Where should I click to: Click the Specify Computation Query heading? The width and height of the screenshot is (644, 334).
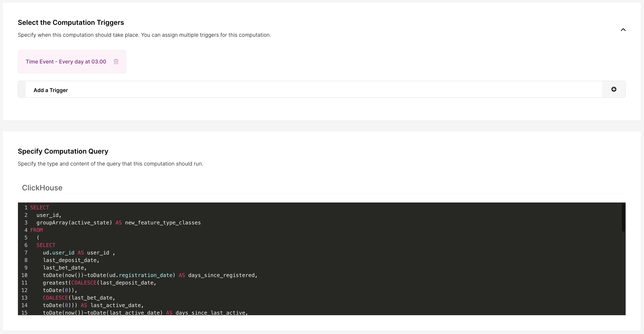click(63, 151)
